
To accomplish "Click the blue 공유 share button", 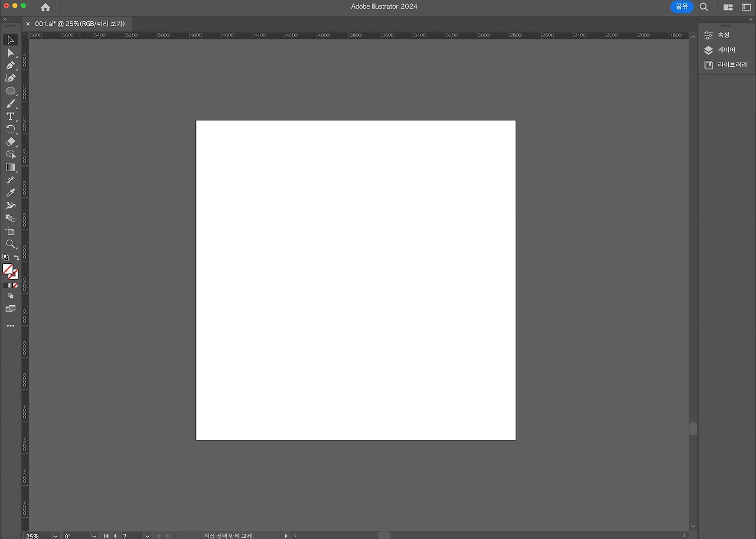I will [682, 6].
